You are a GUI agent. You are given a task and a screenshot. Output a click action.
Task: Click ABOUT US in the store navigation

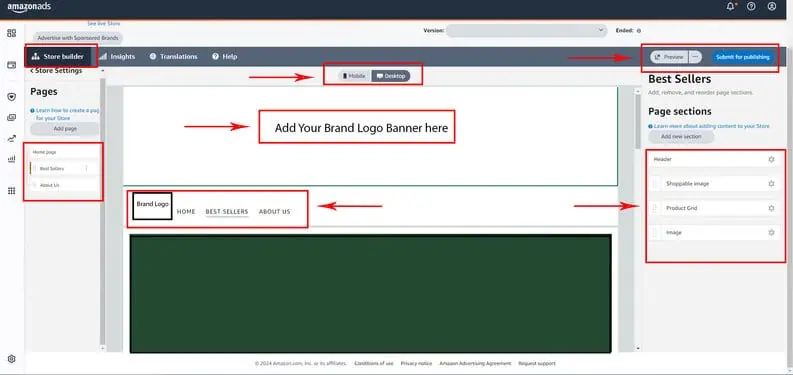tap(275, 212)
